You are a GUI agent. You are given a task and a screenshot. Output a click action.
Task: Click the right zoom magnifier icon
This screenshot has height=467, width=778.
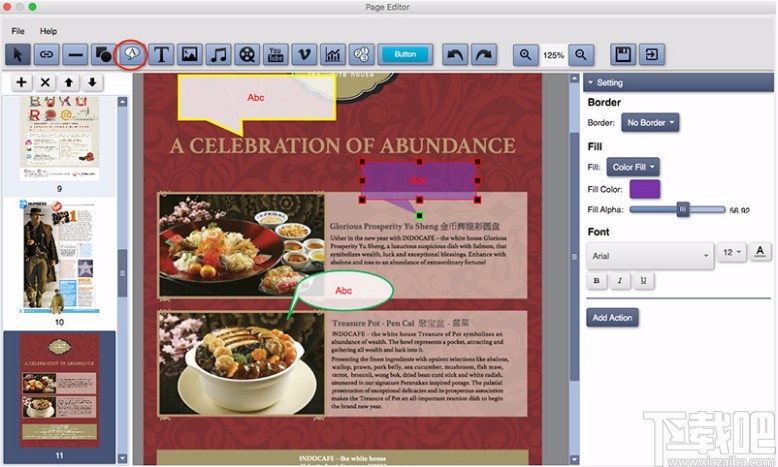click(582, 55)
